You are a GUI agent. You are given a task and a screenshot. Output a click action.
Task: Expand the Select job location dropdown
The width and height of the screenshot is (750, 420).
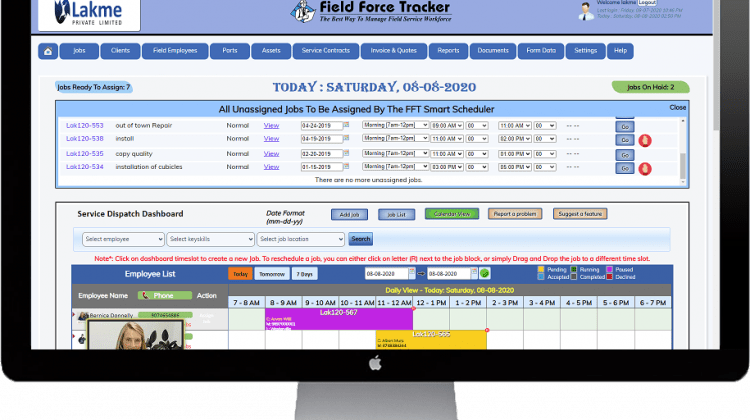pyautogui.click(x=300, y=239)
